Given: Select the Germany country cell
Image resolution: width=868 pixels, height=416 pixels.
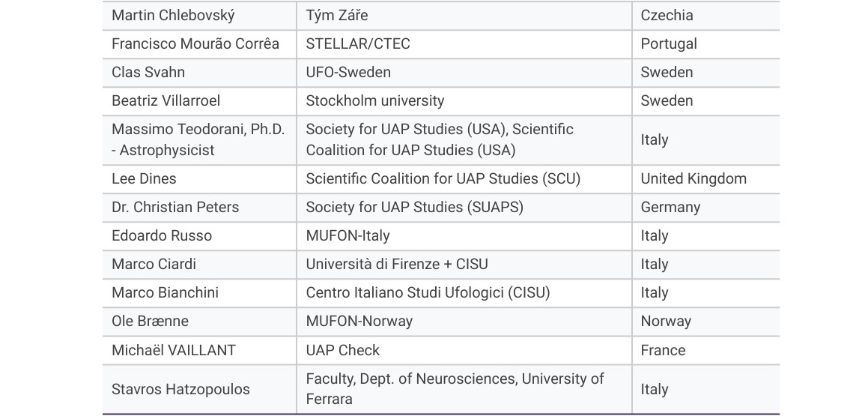Looking at the screenshot, I should tap(670, 207).
